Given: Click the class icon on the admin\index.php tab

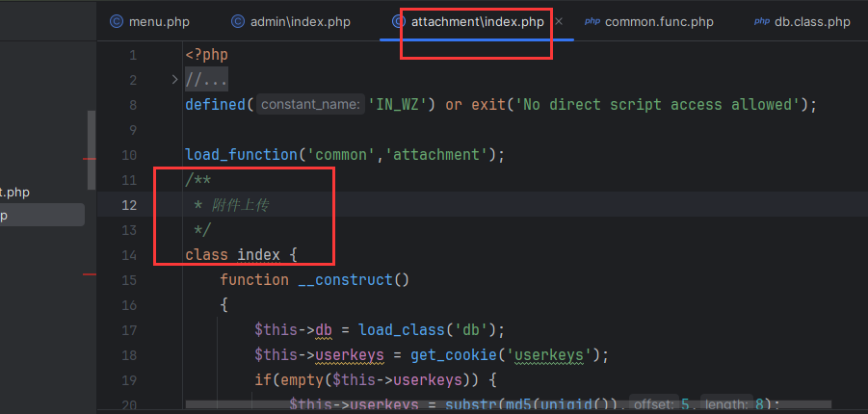Looking at the screenshot, I should tap(238, 21).
